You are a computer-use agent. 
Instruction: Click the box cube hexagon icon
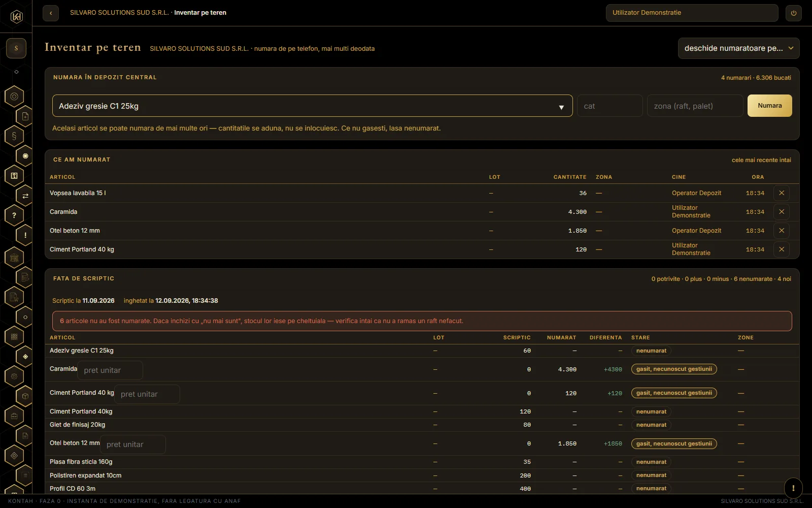coord(25,396)
